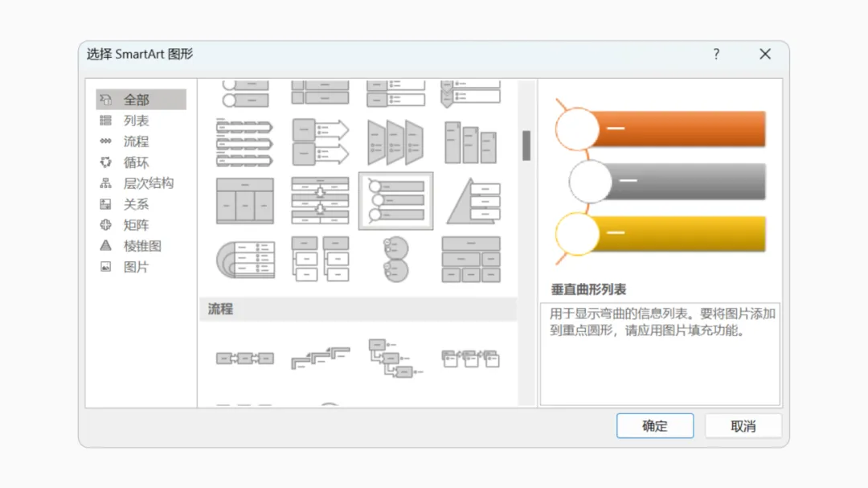This screenshot has height=488, width=868.
Task: Choose the pyramid list layout
Action: (473, 200)
